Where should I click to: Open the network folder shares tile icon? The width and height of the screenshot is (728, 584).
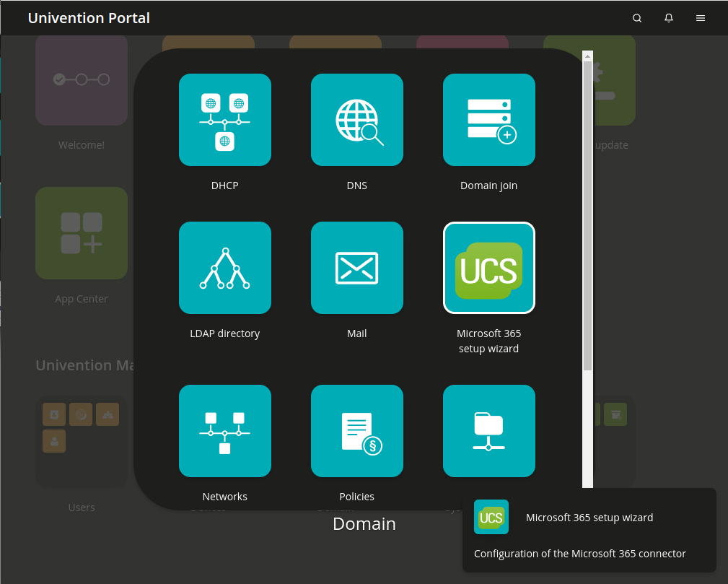[x=489, y=431]
